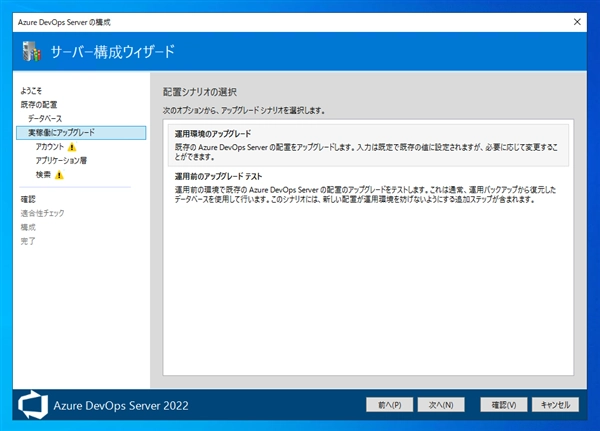Click the 配置シナリオの選択 heading

coord(200,92)
